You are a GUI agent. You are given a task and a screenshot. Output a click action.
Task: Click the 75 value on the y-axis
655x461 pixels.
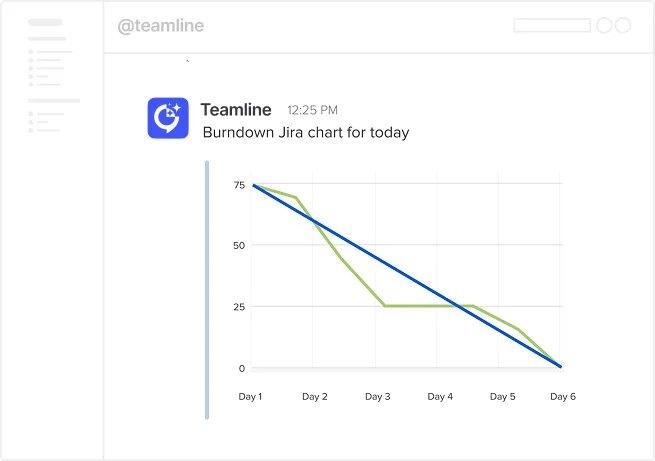click(239, 185)
